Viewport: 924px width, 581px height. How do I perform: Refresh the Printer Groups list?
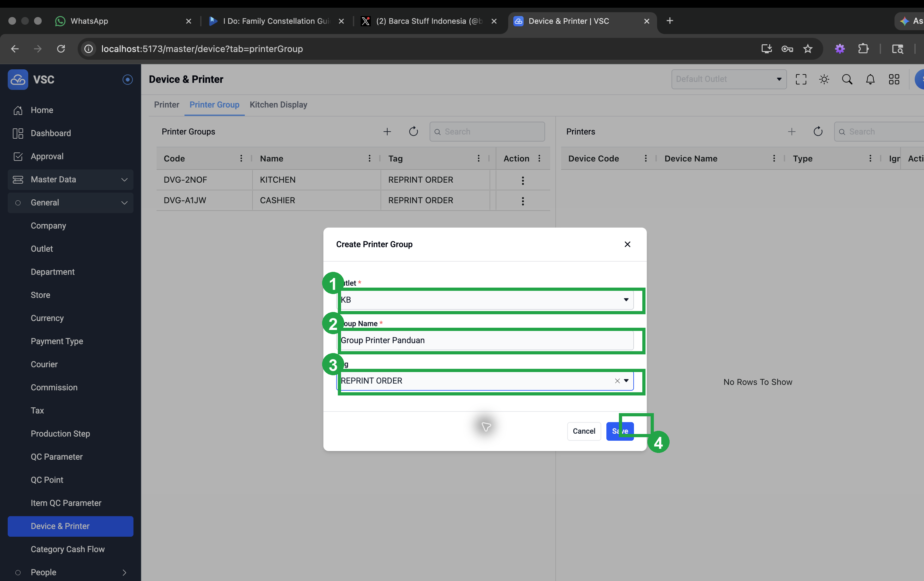pos(413,132)
